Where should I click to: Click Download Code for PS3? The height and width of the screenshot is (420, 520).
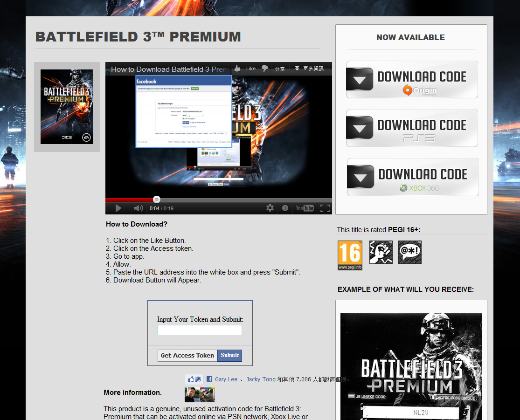412,128
